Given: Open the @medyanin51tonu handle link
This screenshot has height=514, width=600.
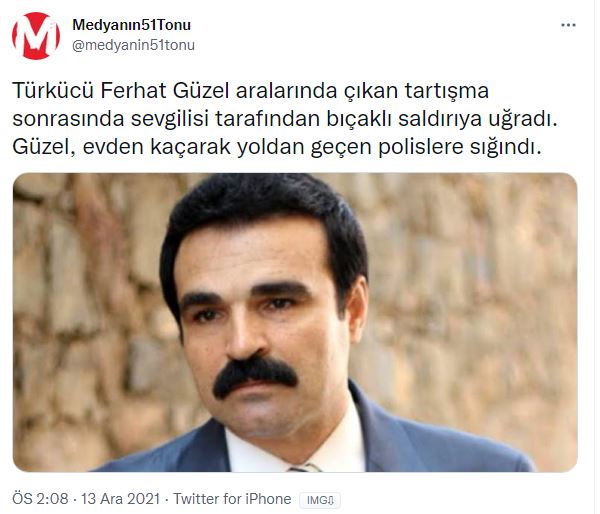Looking at the screenshot, I should click(x=134, y=45).
